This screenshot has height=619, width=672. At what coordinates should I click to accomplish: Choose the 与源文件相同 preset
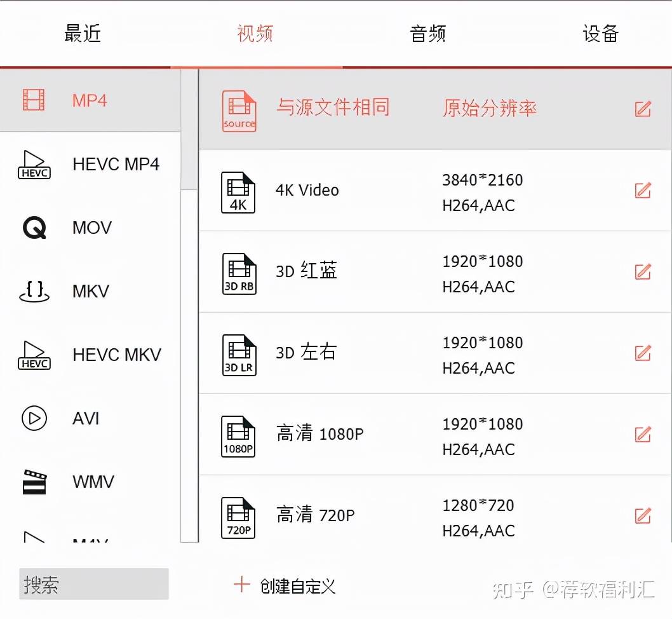click(x=435, y=110)
